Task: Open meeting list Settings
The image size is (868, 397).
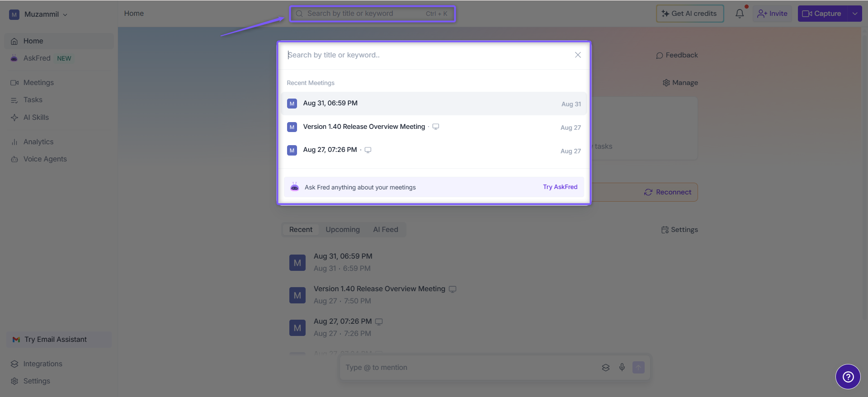Action: (679, 230)
